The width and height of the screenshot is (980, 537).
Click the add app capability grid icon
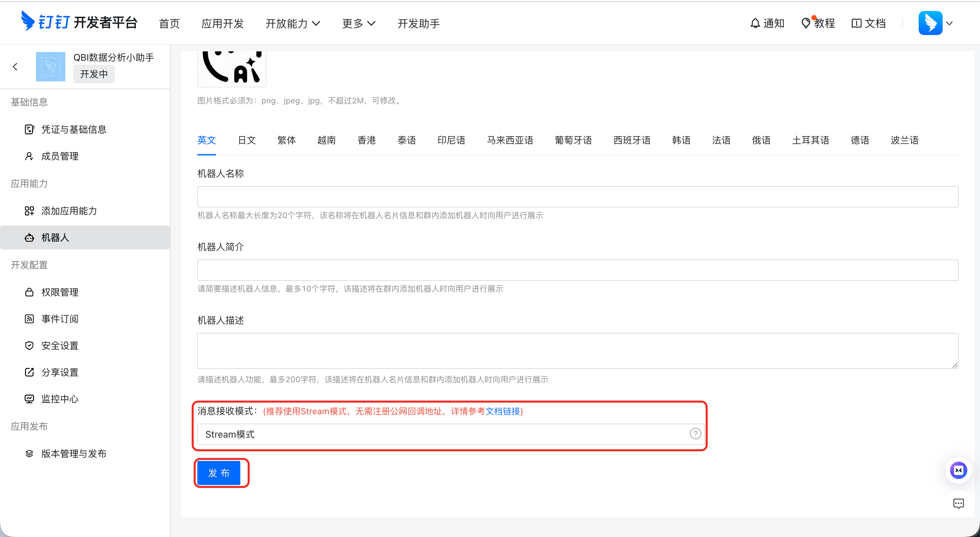pyautogui.click(x=29, y=211)
